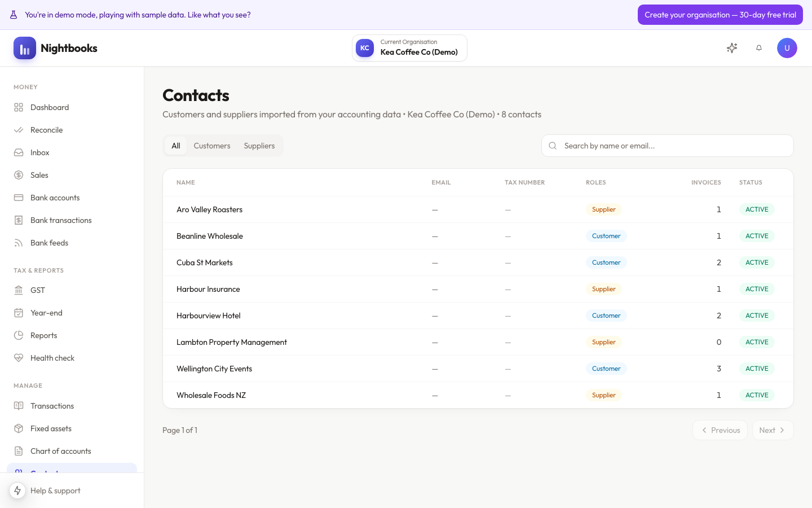Image resolution: width=812 pixels, height=508 pixels.
Task: Open the Cuba St Markets contact
Action: tap(478, 262)
